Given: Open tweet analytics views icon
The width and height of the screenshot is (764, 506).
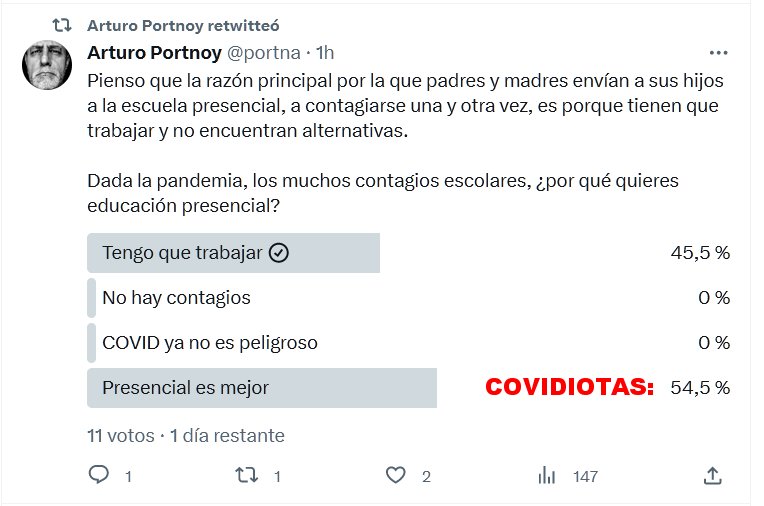Looking at the screenshot, I should [547, 475].
